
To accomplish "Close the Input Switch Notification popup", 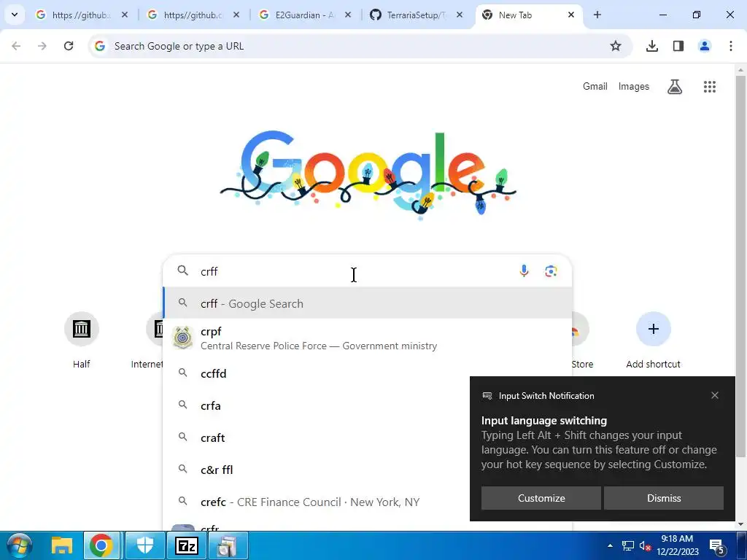I will [715, 395].
